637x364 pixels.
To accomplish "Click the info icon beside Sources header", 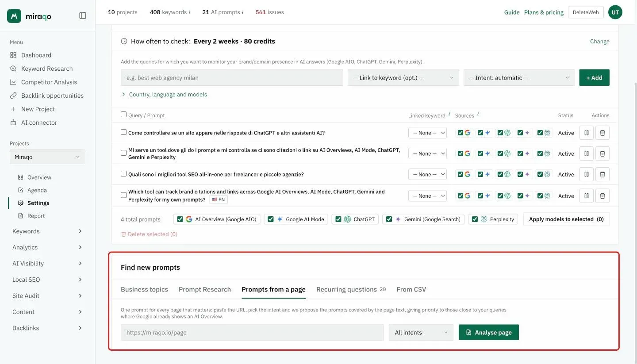I will [478, 114].
